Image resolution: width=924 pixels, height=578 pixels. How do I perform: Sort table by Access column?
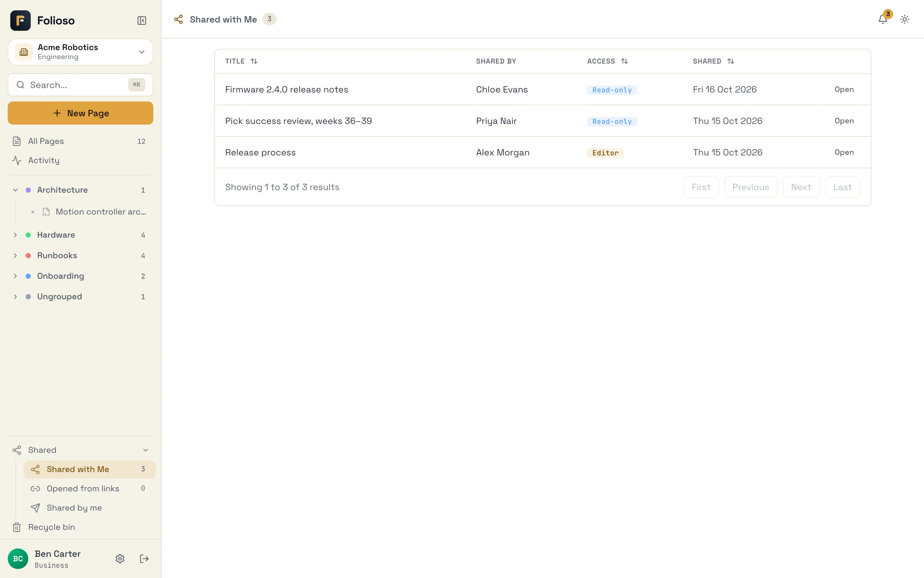[607, 61]
